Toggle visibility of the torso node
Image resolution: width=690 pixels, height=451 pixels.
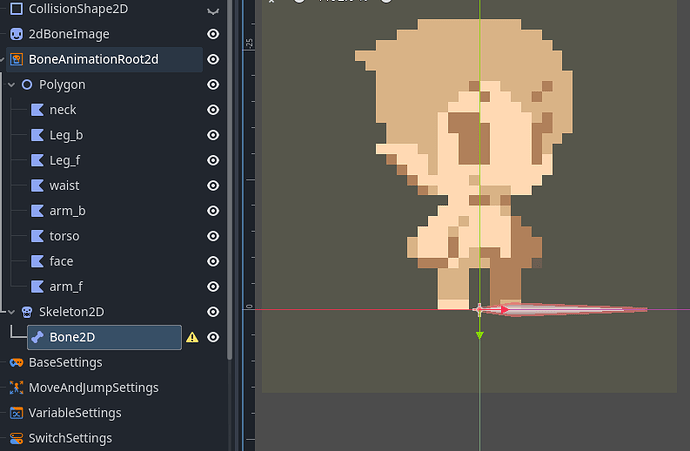(212, 236)
